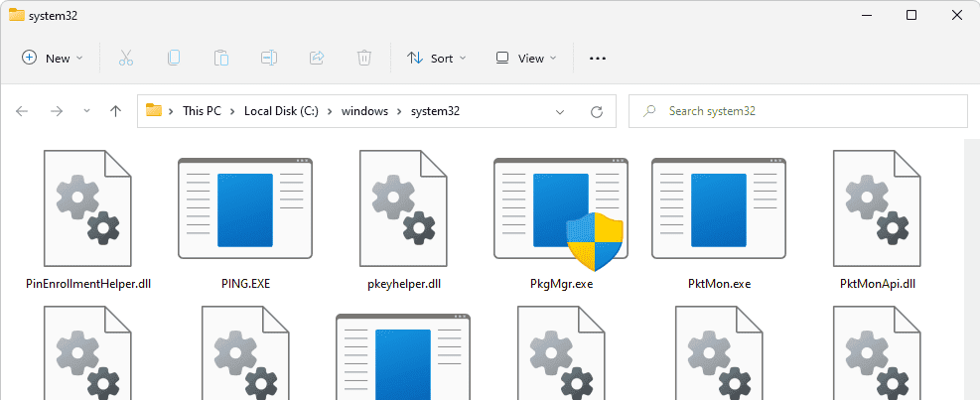The image size is (980, 400).
Task: Click the PktMon.exe file name label
Action: (x=719, y=284)
